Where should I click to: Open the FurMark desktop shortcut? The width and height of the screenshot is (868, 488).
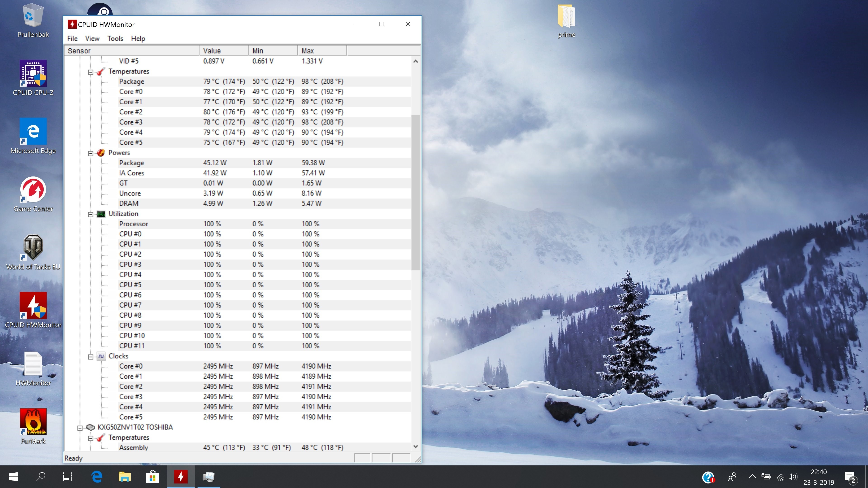tap(33, 422)
